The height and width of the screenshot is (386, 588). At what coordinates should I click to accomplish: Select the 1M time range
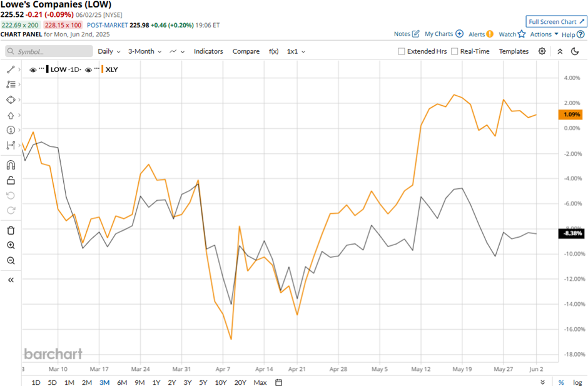(x=69, y=382)
